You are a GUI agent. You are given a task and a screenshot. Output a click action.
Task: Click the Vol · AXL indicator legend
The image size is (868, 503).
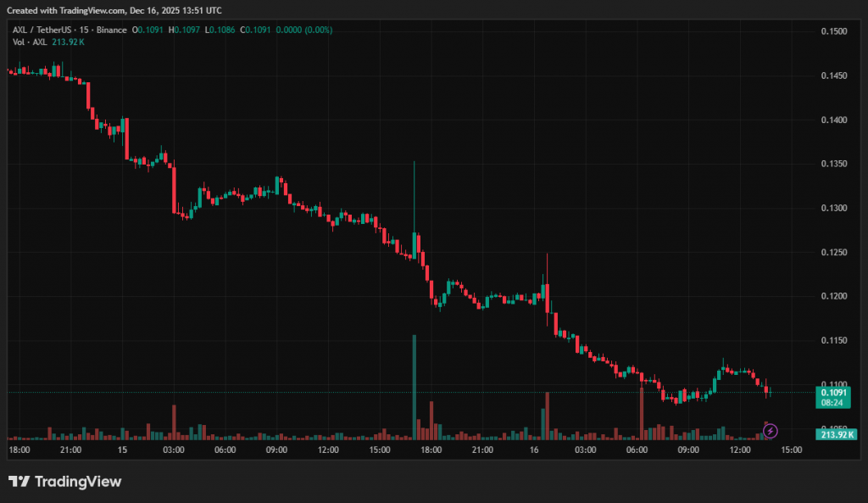point(30,42)
